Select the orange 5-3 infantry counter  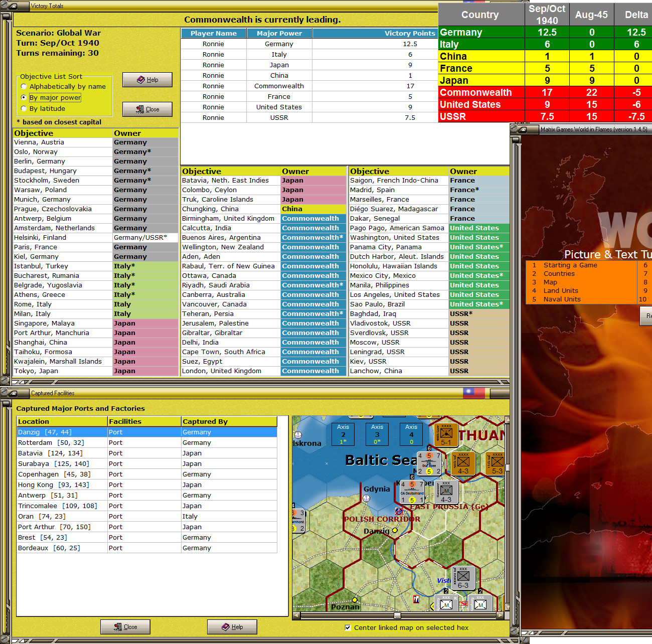(496, 463)
